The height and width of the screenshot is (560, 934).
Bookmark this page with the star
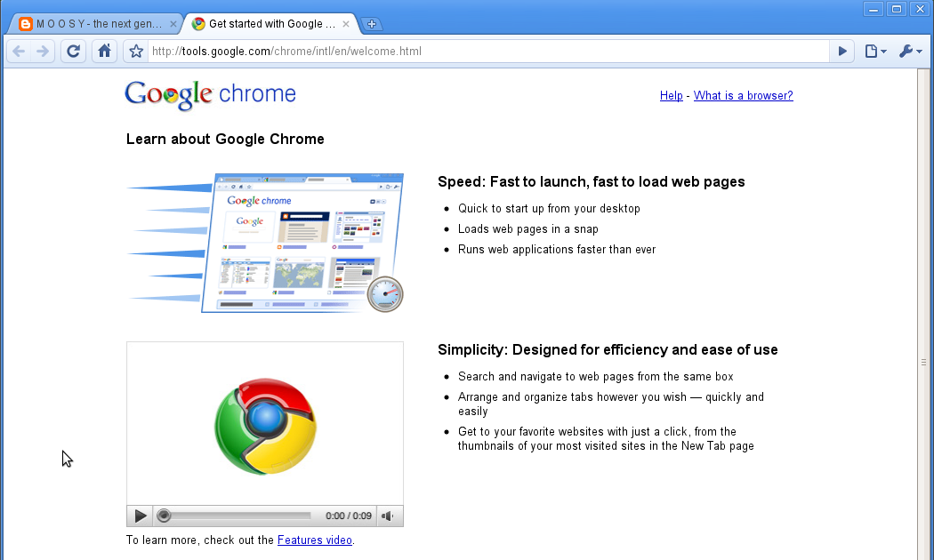(x=136, y=52)
